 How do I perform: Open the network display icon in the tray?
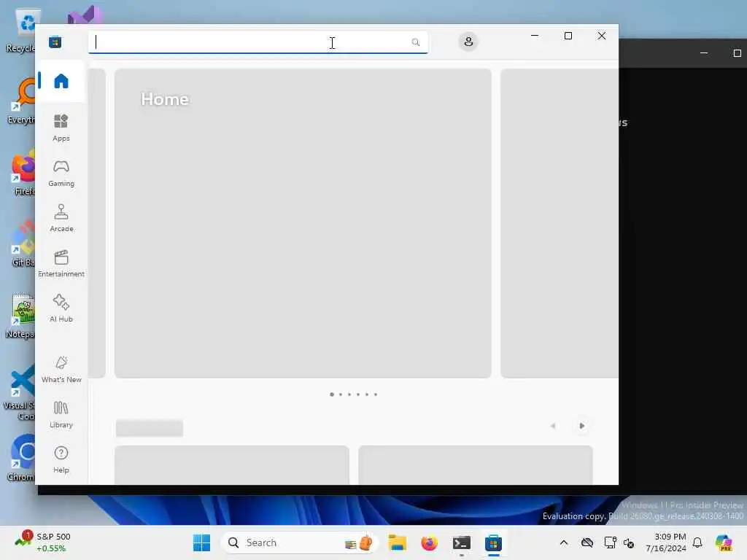click(x=610, y=542)
